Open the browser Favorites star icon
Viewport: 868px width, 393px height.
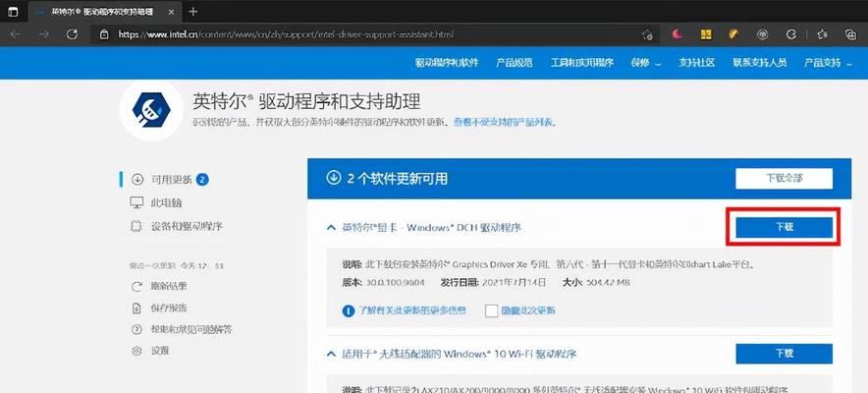pos(823,34)
